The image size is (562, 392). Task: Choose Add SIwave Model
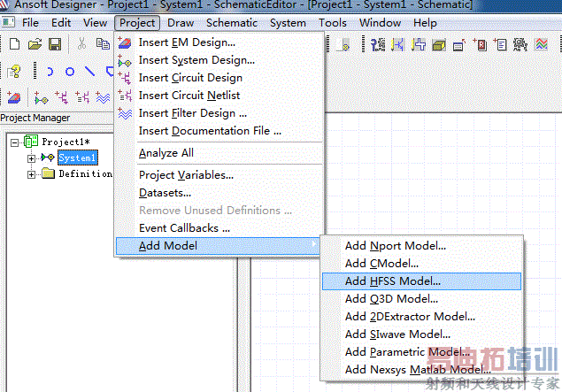pyautogui.click(x=421, y=334)
